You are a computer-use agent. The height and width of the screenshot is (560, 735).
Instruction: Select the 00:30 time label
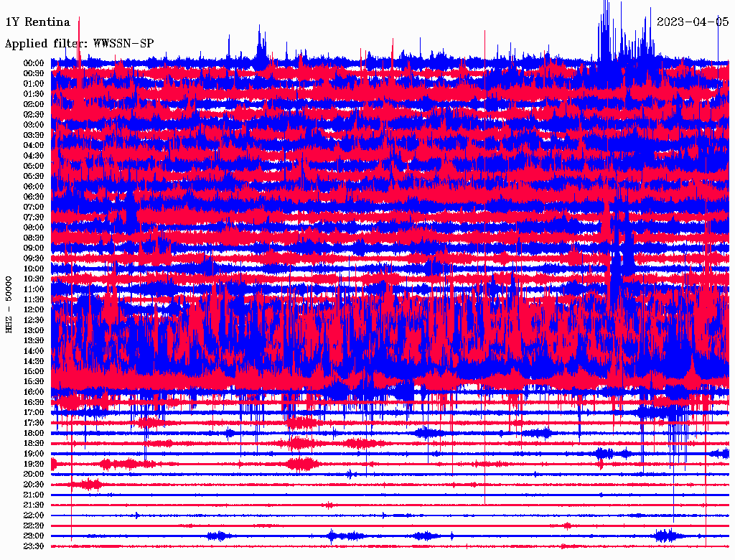pyautogui.click(x=34, y=74)
